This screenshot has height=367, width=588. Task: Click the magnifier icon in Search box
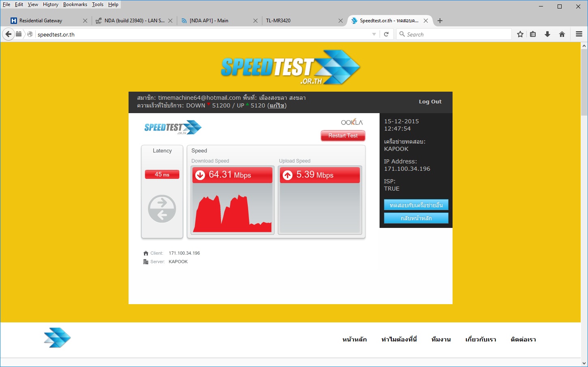click(402, 34)
